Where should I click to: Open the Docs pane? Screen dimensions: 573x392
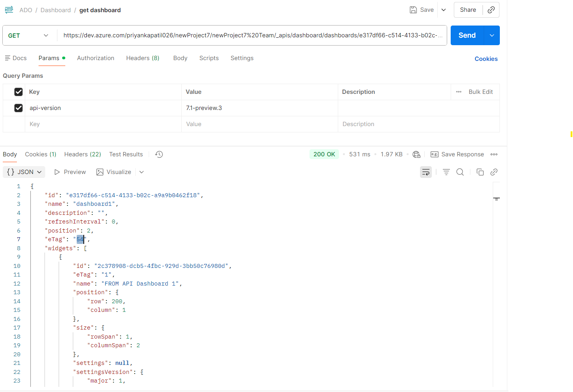[16, 58]
